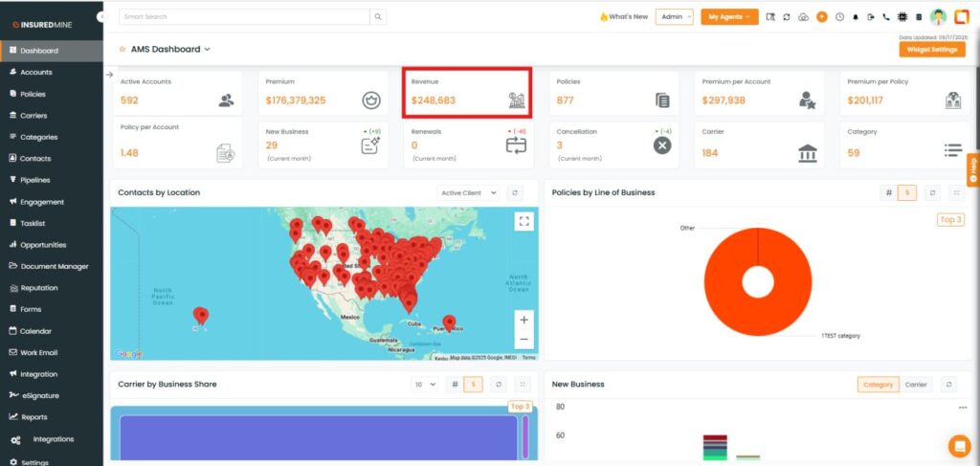Open the clock history icon
This screenshot has height=466, width=980.
click(839, 17)
